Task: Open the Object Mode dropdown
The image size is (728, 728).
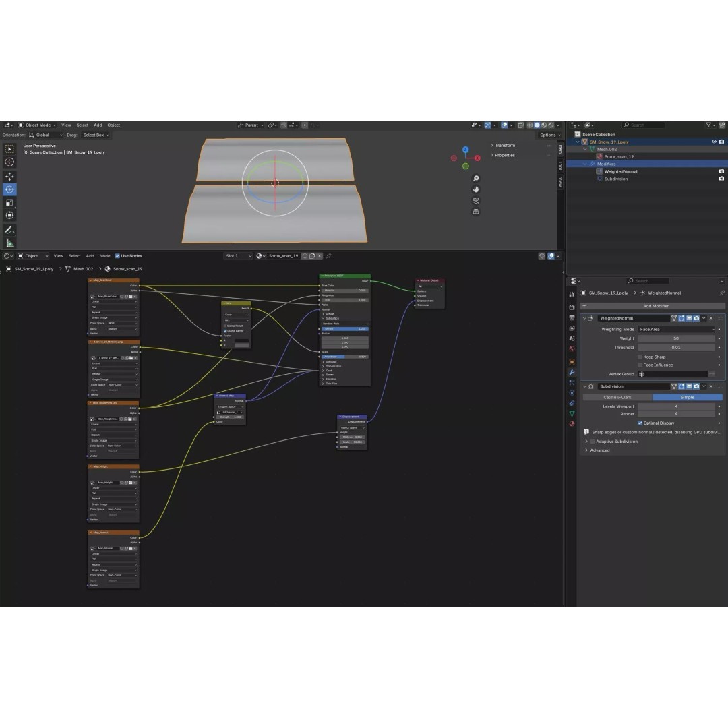Action: [37, 125]
